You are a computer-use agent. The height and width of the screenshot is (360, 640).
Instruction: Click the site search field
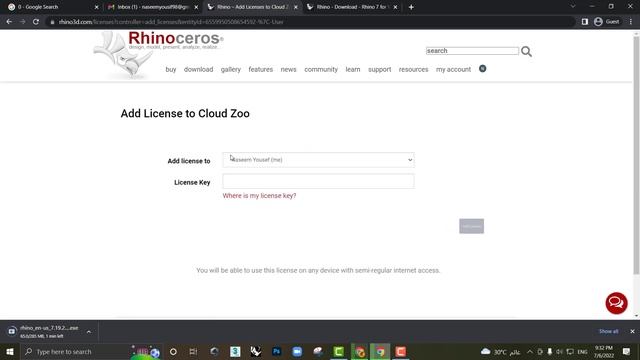pyautogui.click(x=472, y=51)
